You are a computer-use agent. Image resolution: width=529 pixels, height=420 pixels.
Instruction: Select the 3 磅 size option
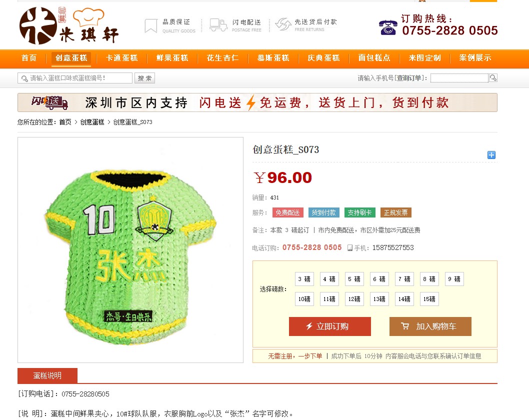coord(304,279)
